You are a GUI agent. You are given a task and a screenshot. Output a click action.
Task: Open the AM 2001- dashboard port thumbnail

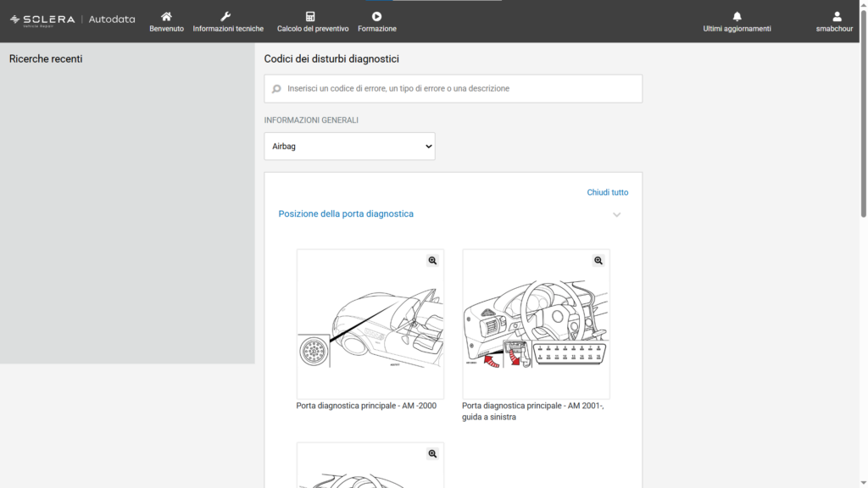(x=536, y=324)
